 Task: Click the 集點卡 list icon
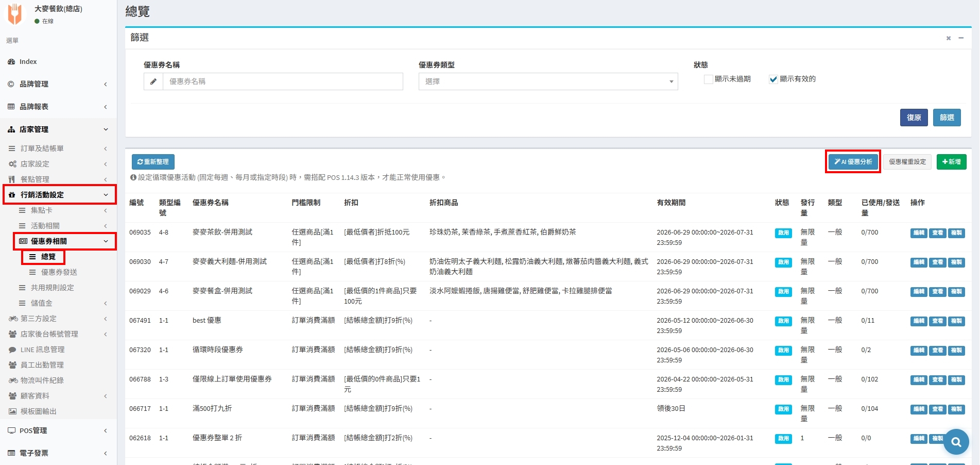pos(22,210)
